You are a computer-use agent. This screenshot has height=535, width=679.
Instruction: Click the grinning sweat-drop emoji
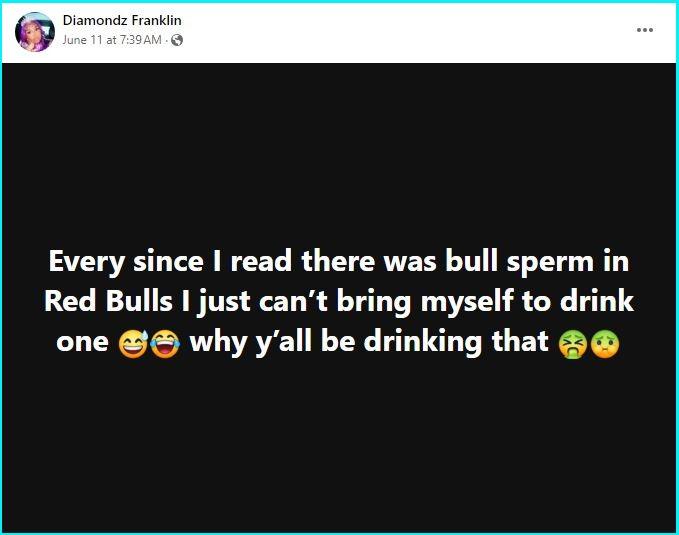click(133, 343)
